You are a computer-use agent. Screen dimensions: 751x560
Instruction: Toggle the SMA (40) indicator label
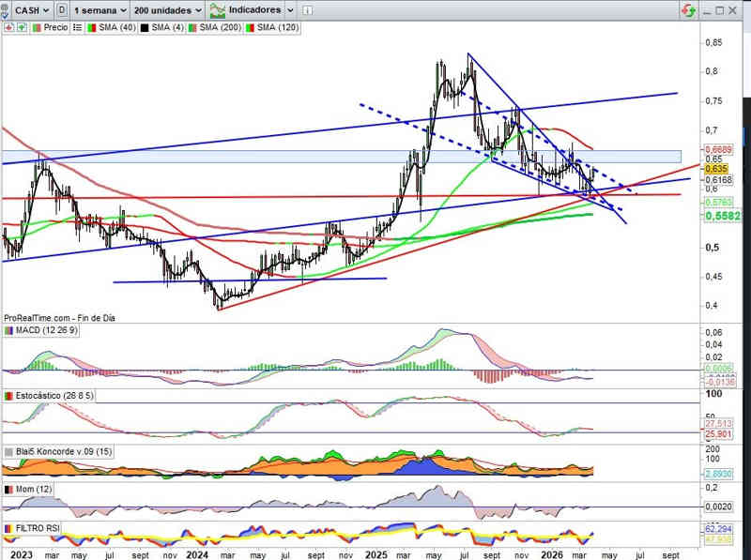coord(115,28)
